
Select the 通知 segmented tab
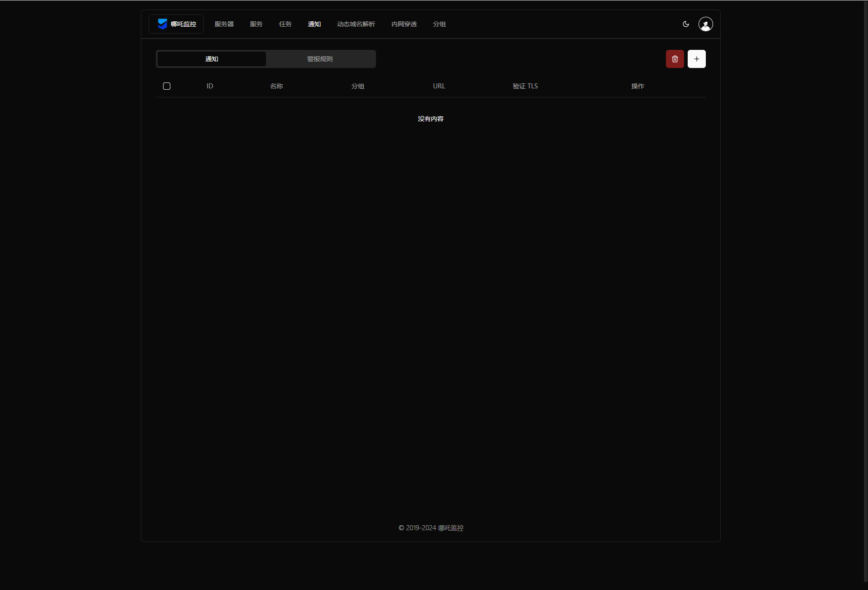212,59
